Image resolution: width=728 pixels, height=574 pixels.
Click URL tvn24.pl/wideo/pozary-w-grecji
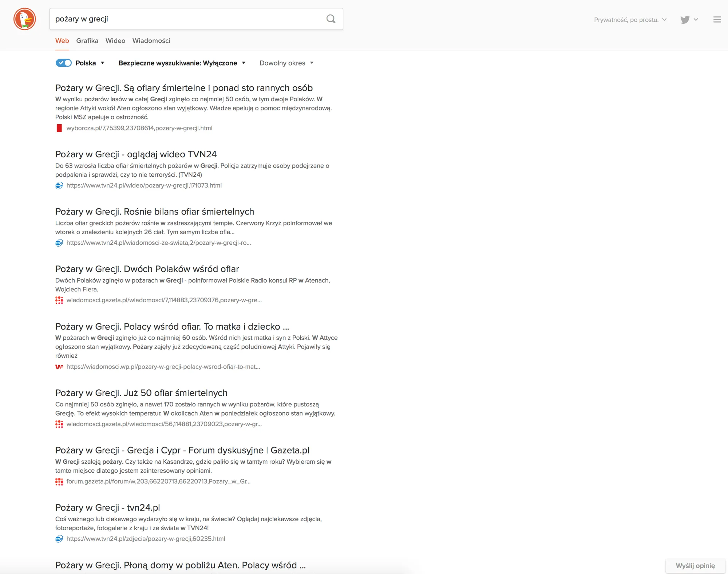[144, 185]
